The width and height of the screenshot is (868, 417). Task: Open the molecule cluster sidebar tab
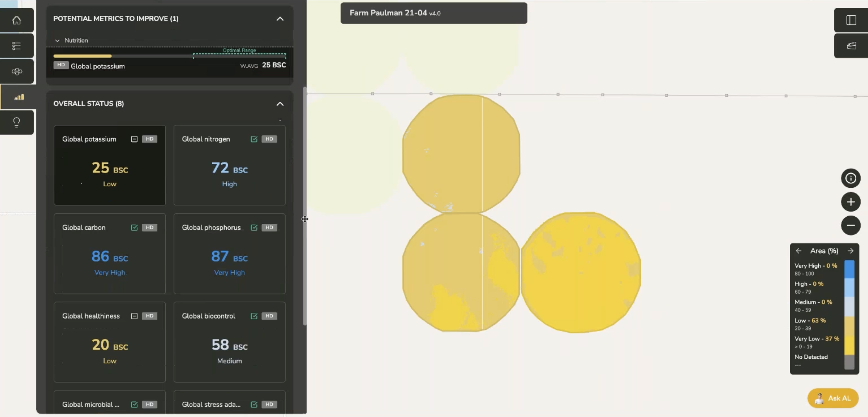click(x=17, y=71)
